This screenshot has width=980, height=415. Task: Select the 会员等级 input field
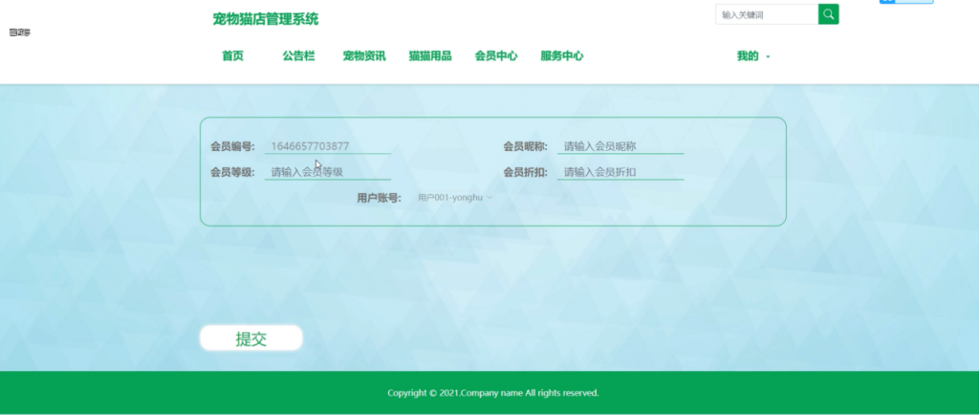point(328,172)
